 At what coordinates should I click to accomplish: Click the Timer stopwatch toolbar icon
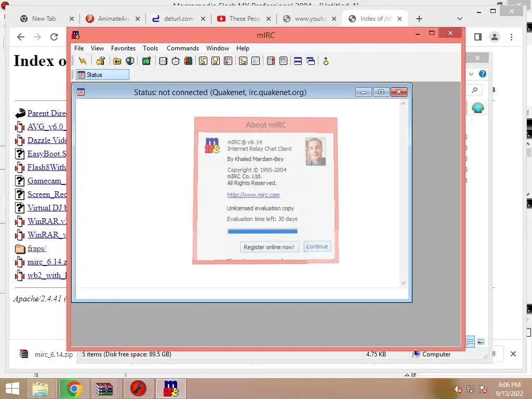tap(176, 61)
